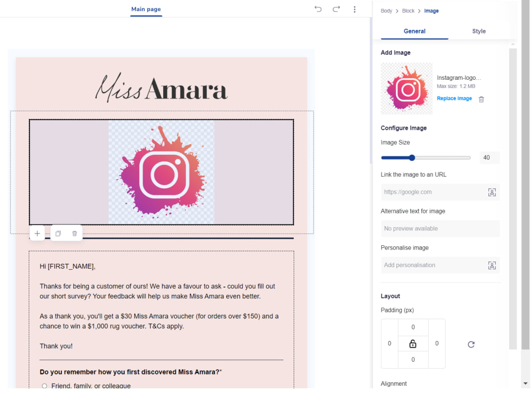
Task: Click the Alignment label
Action: tap(394, 384)
